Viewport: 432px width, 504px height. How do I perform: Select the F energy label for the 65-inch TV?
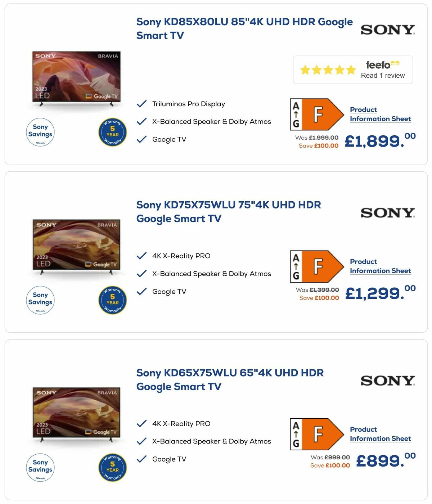click(x=319, y=435)
